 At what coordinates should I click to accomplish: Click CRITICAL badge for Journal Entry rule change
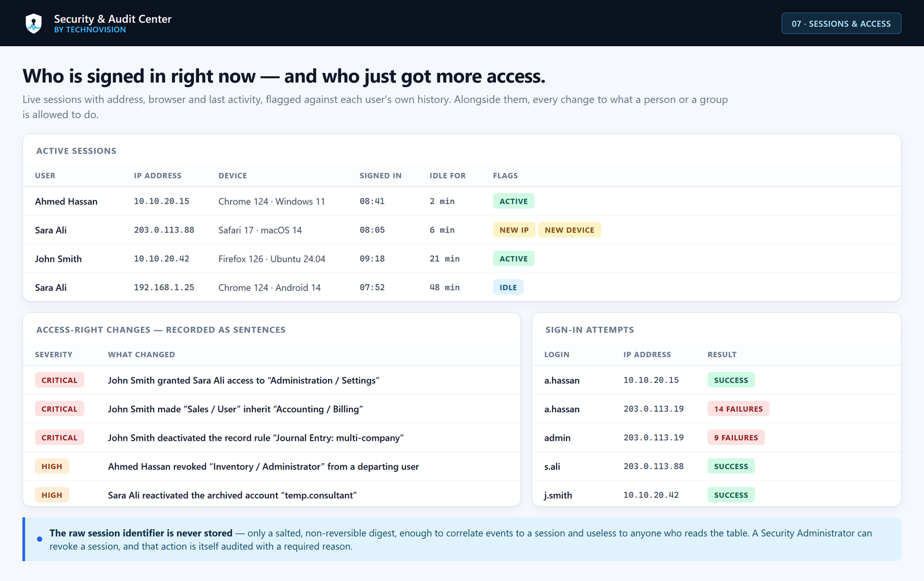coord(59,438)
